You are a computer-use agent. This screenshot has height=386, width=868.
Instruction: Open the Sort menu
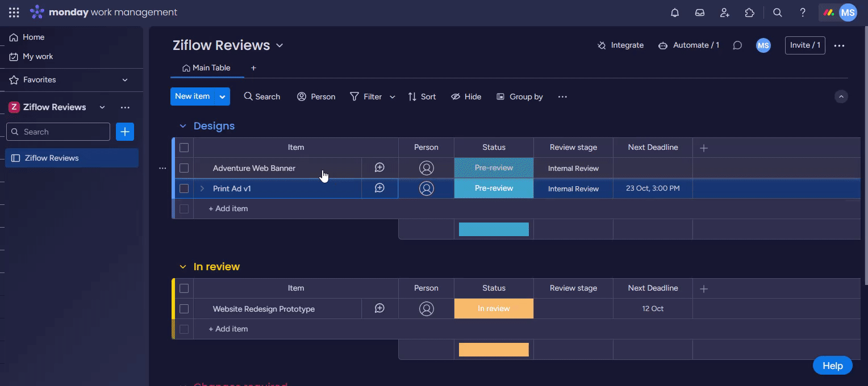click(x=422, y=96)
